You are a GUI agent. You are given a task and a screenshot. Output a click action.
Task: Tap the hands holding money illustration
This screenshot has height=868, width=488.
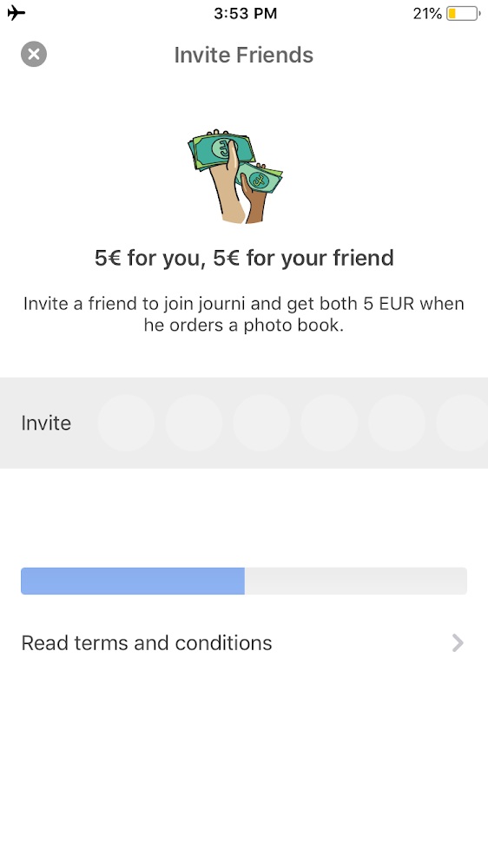click(x=234, y=176)
